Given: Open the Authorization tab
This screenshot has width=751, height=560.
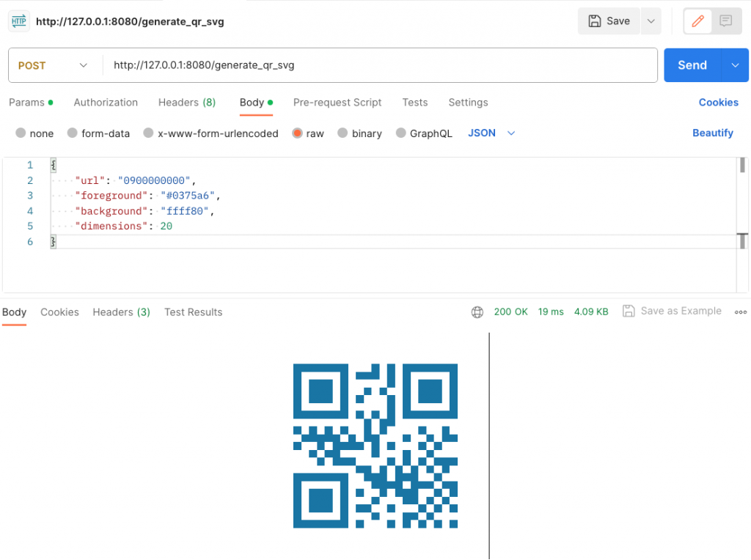Looking at the screenshot, I should pyautogui.click(x=106, y=103).
